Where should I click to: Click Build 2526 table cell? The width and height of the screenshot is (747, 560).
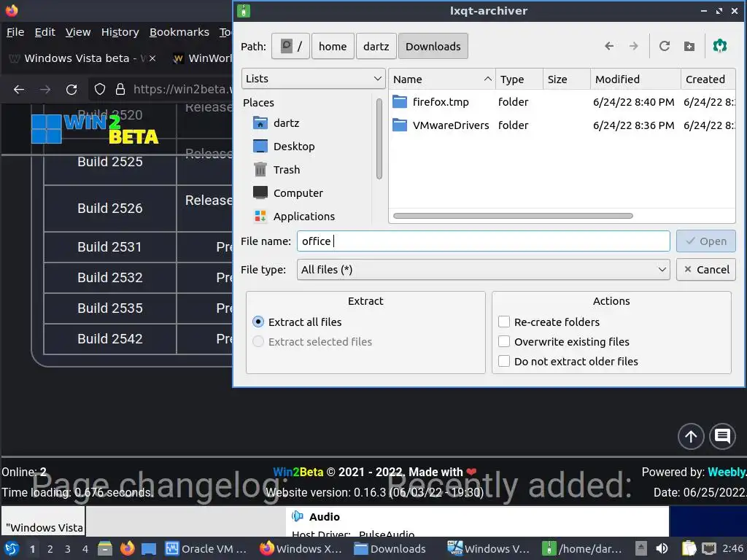click(110, 208)
